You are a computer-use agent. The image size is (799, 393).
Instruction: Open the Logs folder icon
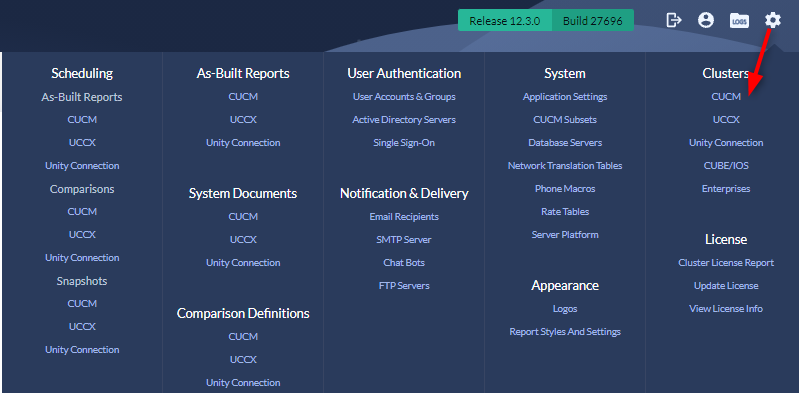[x=739, y=20]
